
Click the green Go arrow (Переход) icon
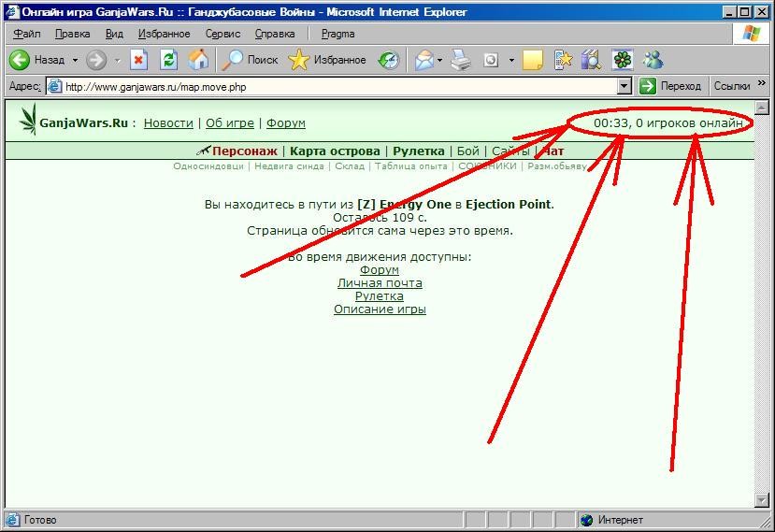[x=647, y=86]
